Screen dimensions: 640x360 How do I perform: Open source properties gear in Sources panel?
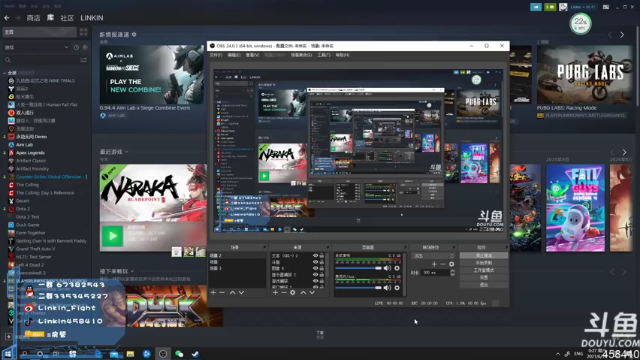293,293
